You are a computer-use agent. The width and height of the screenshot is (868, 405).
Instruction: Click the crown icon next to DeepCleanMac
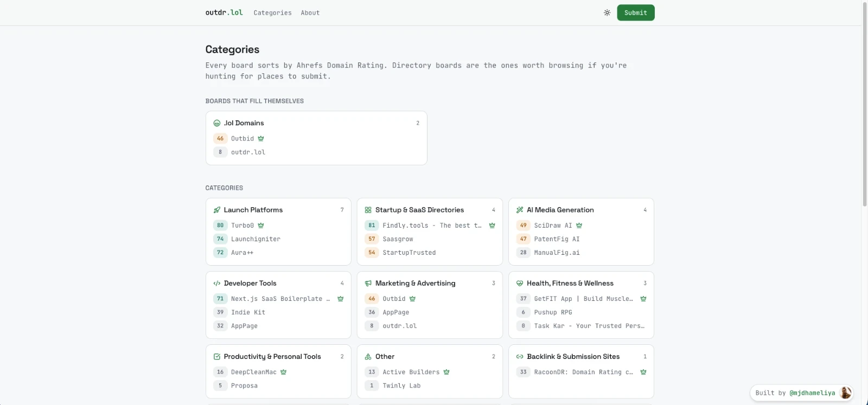(284, 372)
